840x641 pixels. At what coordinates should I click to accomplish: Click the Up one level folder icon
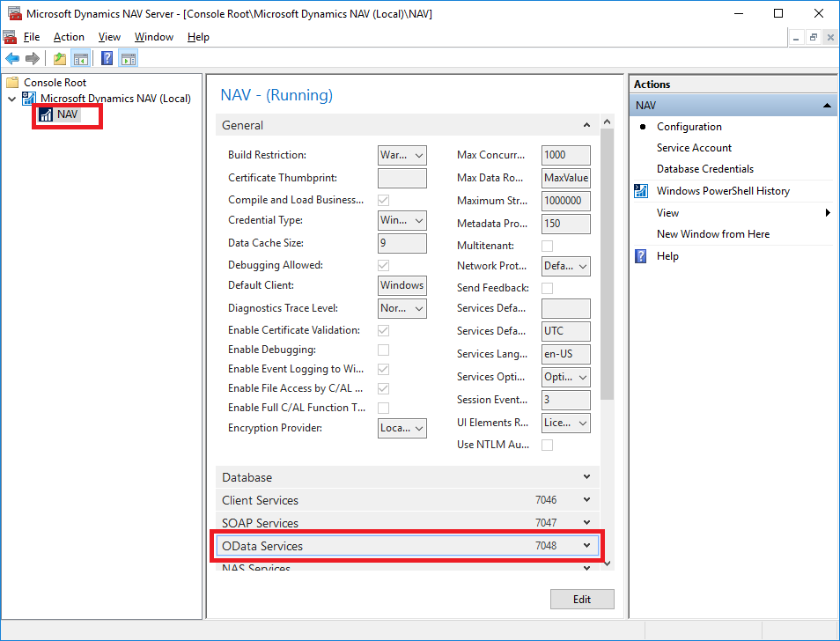coord(60,58)
